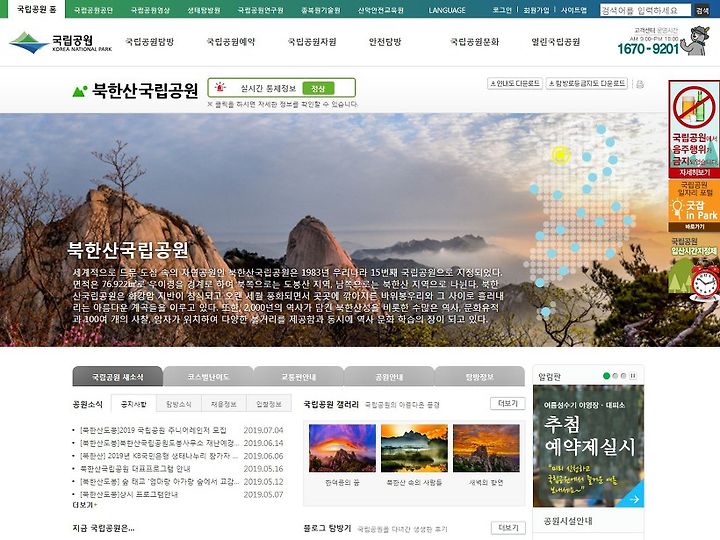The height and width of the screenshot is (540, 720).
Task: Open the 국립공원공단 top link
Action: (x=93, y=10)
